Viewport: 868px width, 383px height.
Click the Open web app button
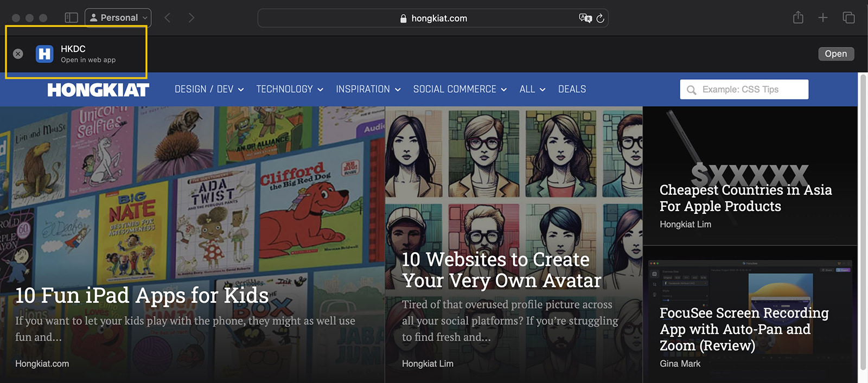(x=836, y=54)
